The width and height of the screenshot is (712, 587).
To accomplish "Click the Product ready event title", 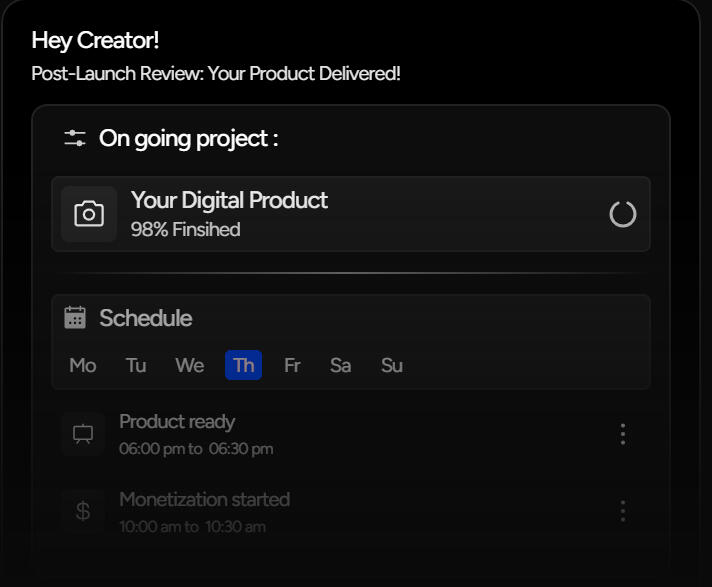I will (177, 422).
